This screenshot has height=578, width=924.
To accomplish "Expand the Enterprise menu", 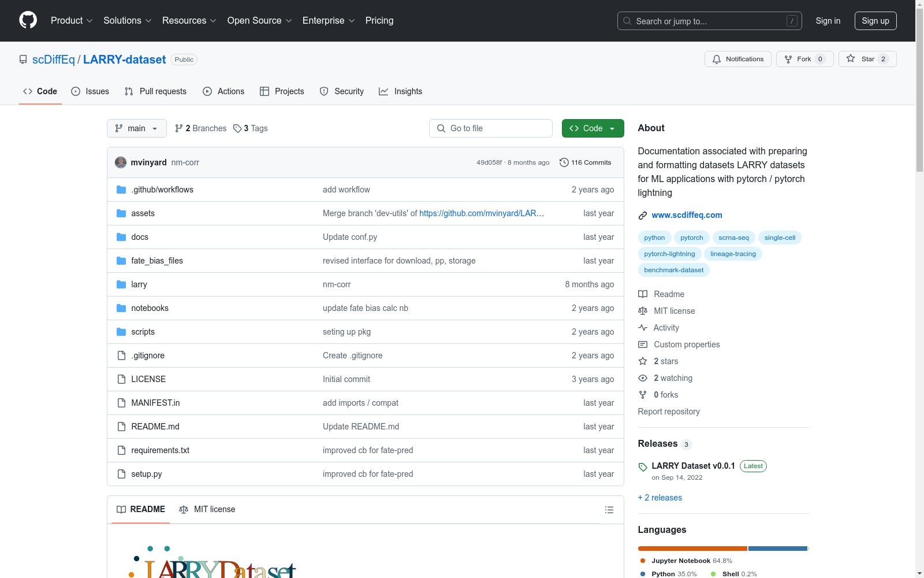I will point(329,21).
